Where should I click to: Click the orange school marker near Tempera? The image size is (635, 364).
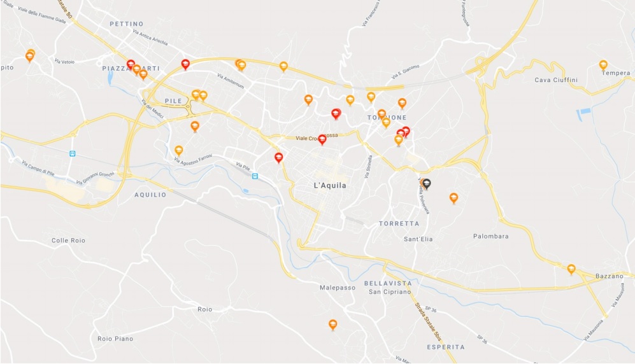pyautogui.click(x=603, y=65)
